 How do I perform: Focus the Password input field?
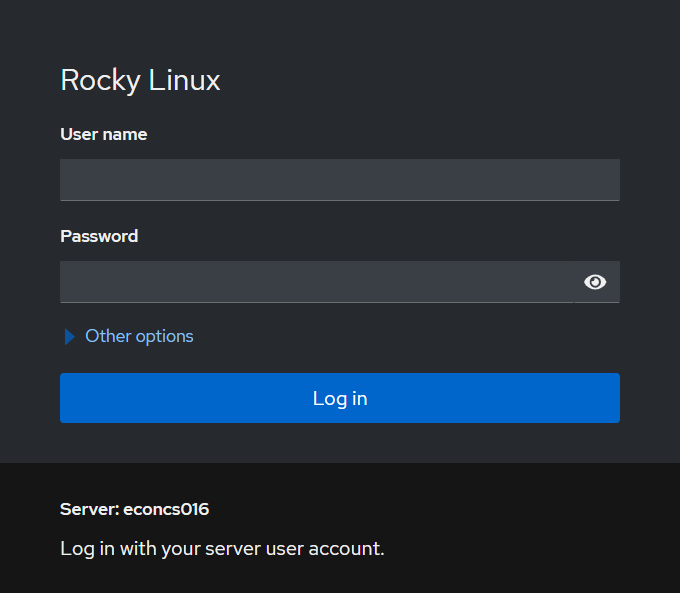click(317, 282)
